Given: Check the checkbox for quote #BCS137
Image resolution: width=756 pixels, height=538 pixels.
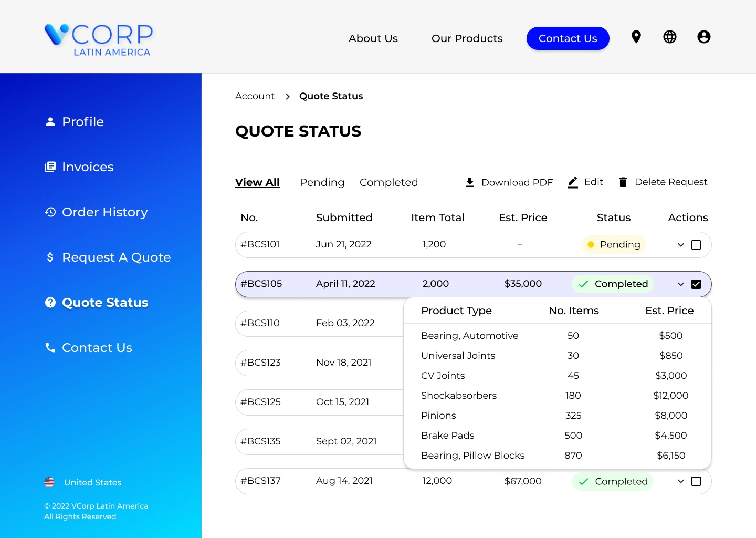Looking at the screenshot, I should [x=697, y=481].
